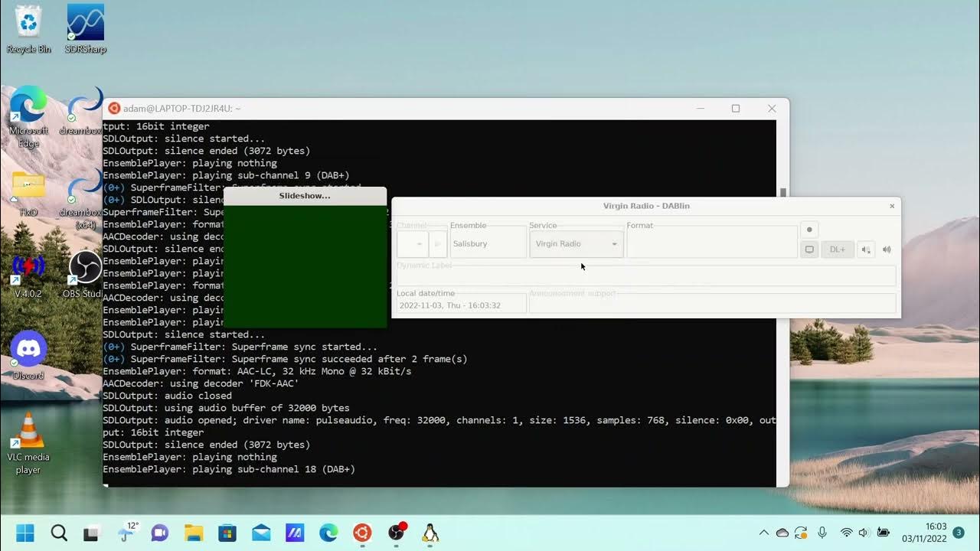The height and width of the screenshot is (551, 980).
Task: Open the Wi-Fi network tray icon
Action: pos(846,533)
